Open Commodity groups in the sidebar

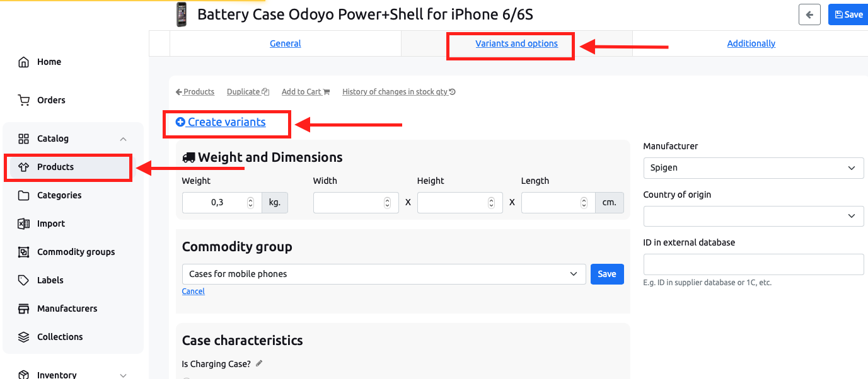pyautogui.click(x=76, y=252)
